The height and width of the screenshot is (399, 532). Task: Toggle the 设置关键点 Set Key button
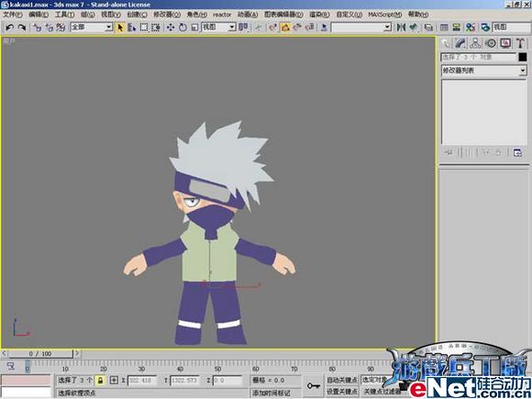pos(341,392)
